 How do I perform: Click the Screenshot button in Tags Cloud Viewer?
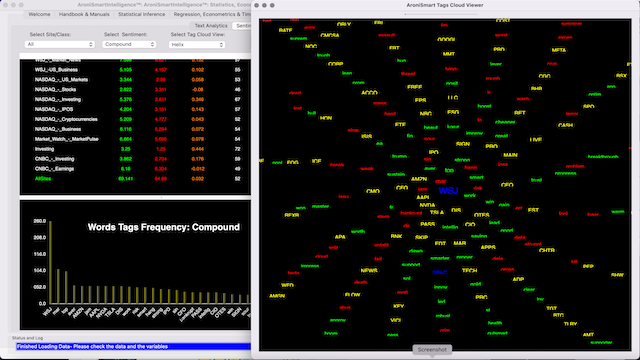pos(432,350)
